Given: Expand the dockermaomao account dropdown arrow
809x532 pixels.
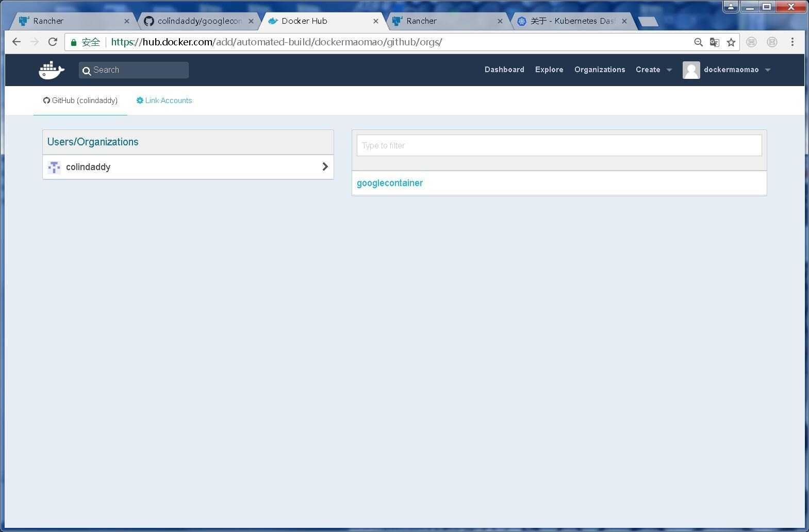Looking at the screenshot, I should point(768,70).
